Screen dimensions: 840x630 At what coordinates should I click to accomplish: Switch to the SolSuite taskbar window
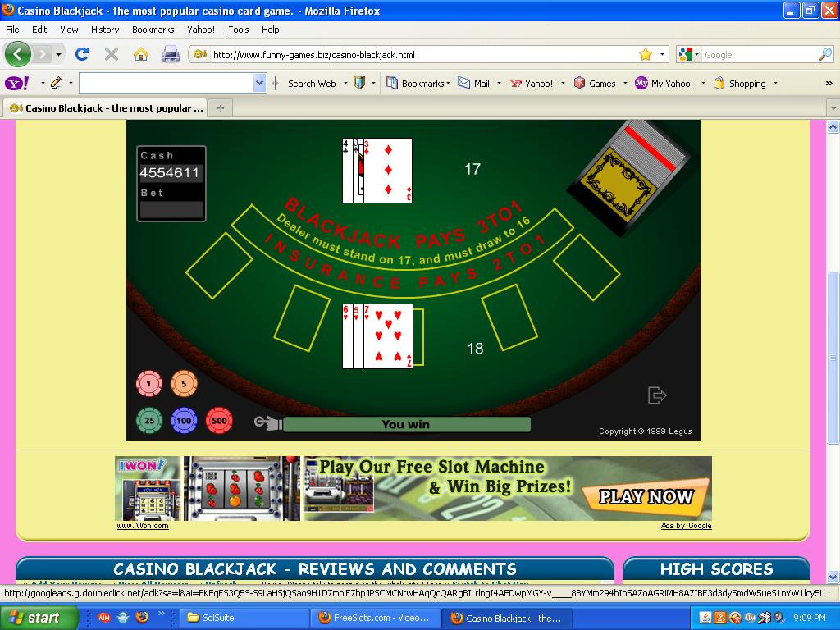[244, 618]
